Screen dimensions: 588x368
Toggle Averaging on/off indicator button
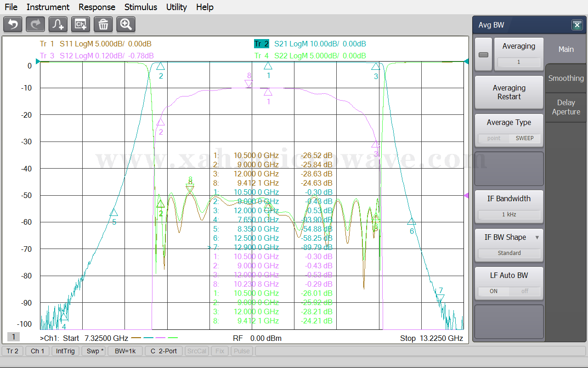click(483, 55)
